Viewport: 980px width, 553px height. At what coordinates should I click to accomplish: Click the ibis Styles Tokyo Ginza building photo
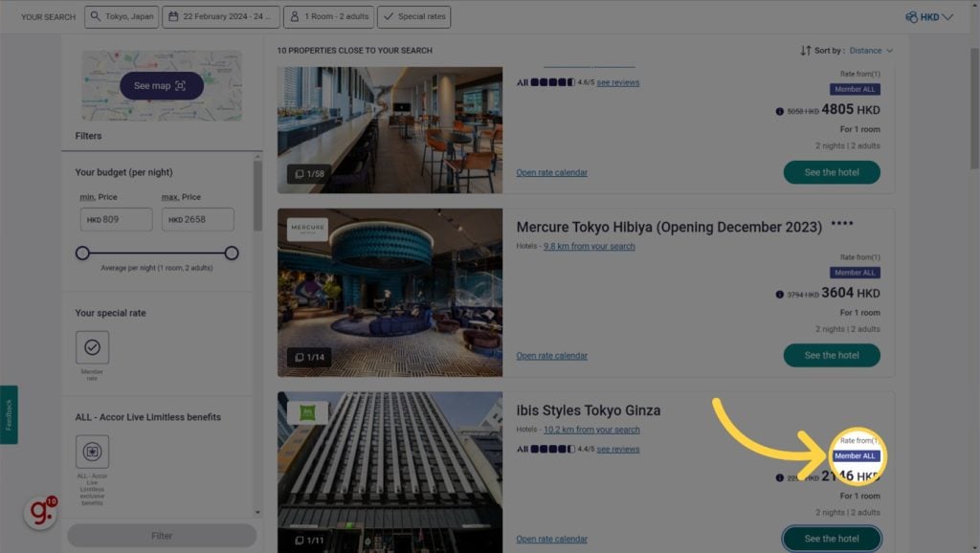pyautogui.click(x=390, y=473)
